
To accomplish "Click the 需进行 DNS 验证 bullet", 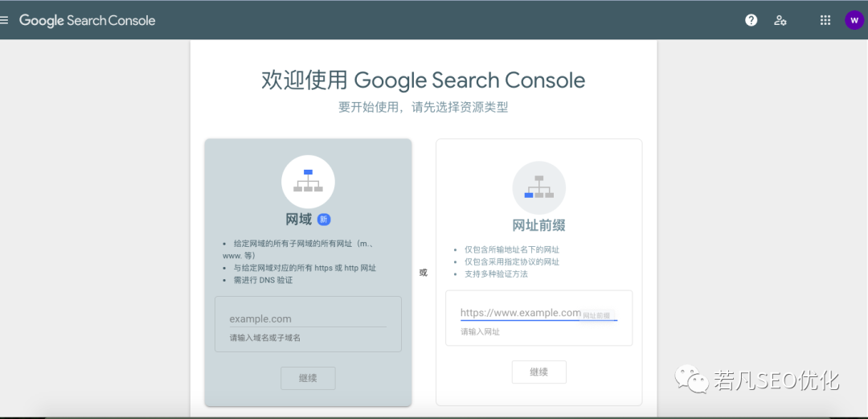I will [263, 281].
